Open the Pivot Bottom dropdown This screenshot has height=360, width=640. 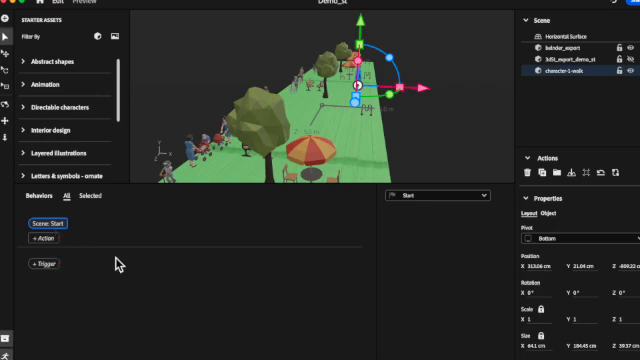[580, 239]
